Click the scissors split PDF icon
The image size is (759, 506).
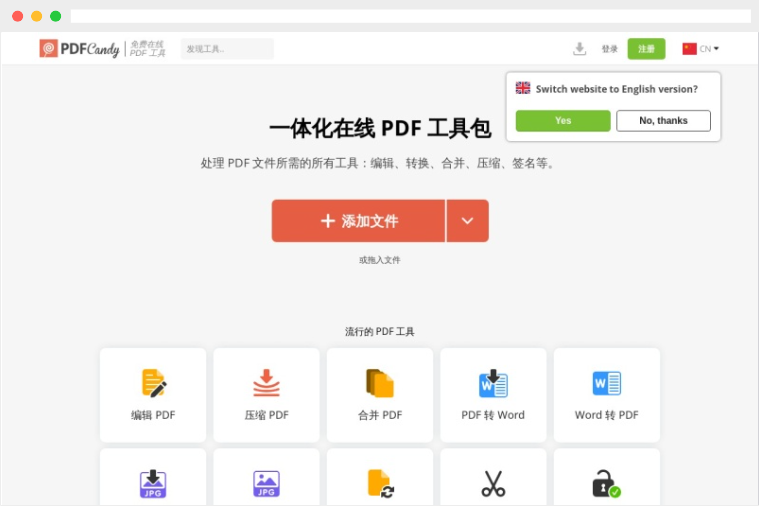[x=493, y=484]
